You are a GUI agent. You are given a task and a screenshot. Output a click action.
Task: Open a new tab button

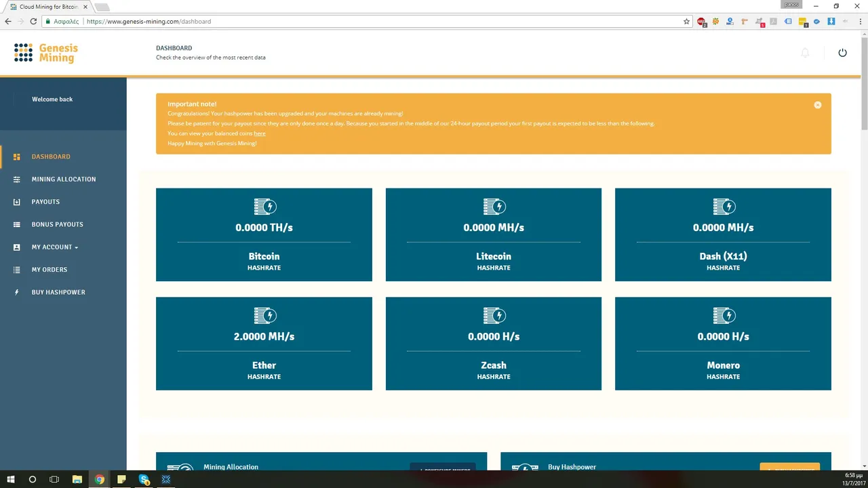coord(102,7)
